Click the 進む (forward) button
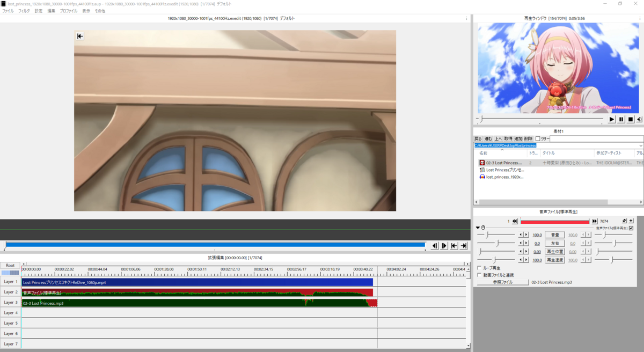The image size is (644, 352). (488, 139)
